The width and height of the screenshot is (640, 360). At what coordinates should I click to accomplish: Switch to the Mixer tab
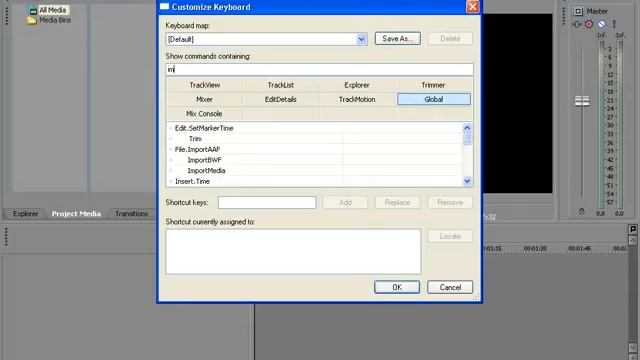[x=204, y=99]
